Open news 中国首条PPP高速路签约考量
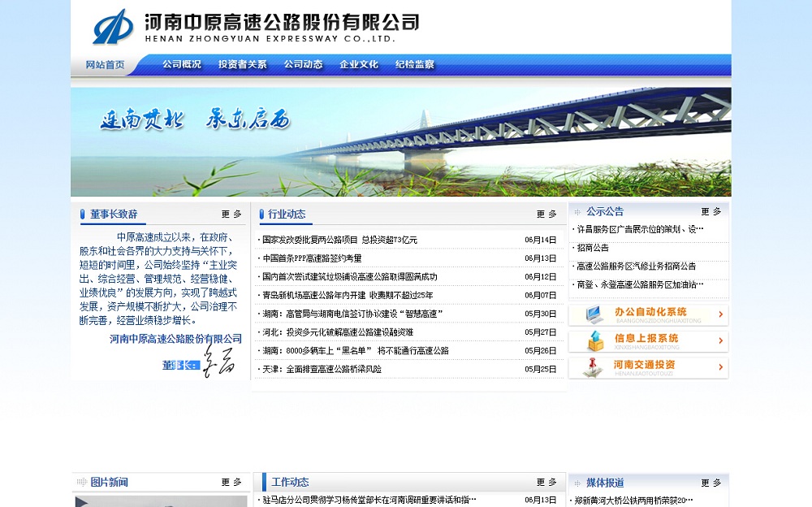Screen dimensions: 812x507 click(312, 258)
